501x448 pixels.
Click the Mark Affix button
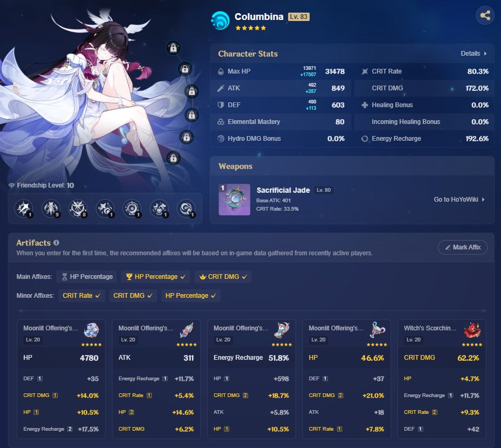463,247
